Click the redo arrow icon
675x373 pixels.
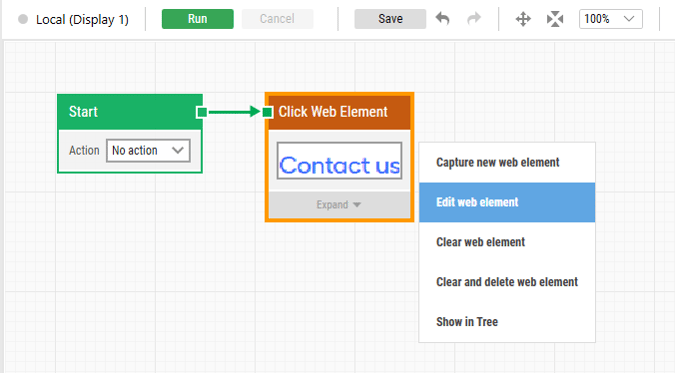tap(474, 19)
